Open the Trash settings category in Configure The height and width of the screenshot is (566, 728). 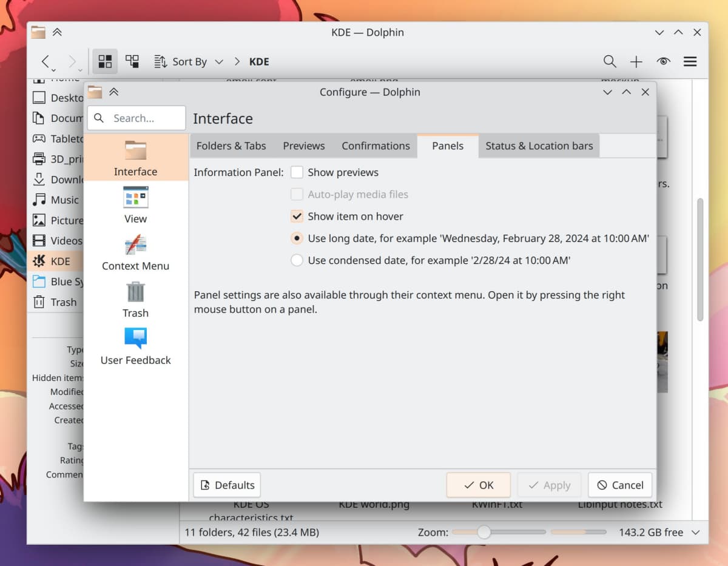point(136,300)
